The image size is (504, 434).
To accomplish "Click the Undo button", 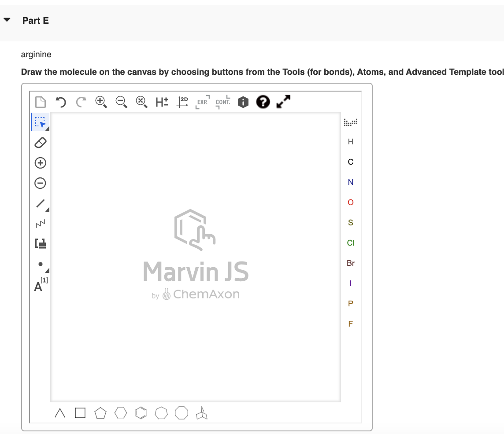I will pos(60,102).
